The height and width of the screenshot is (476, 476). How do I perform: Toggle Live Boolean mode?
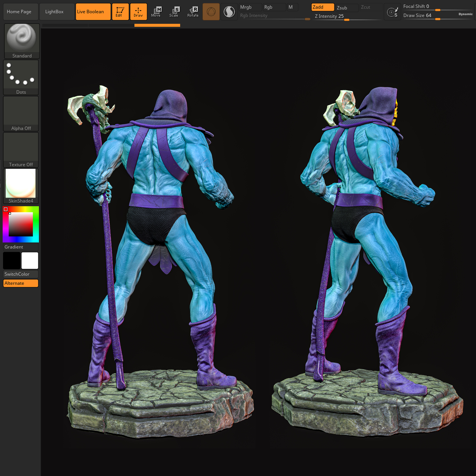pyautogui.click(x=93, y=12)
